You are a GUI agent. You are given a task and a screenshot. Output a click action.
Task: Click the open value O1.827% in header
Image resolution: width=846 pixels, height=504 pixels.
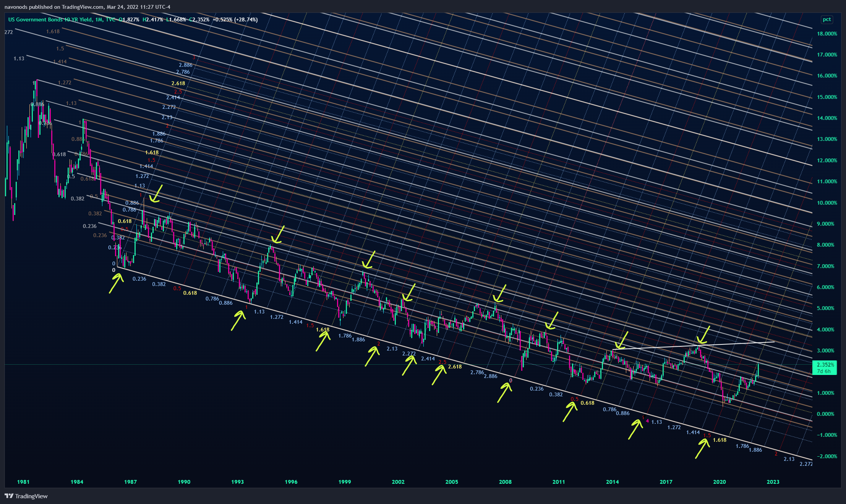click(x=129, y=19)
